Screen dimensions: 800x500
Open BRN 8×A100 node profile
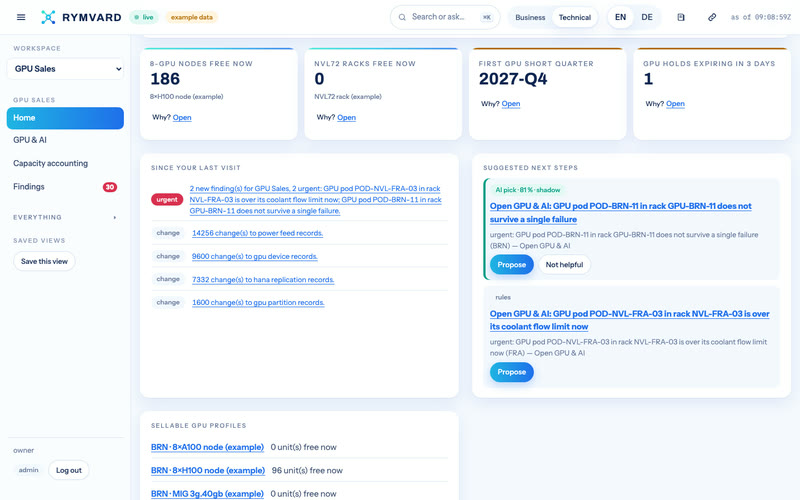click(x=207, y=447)
